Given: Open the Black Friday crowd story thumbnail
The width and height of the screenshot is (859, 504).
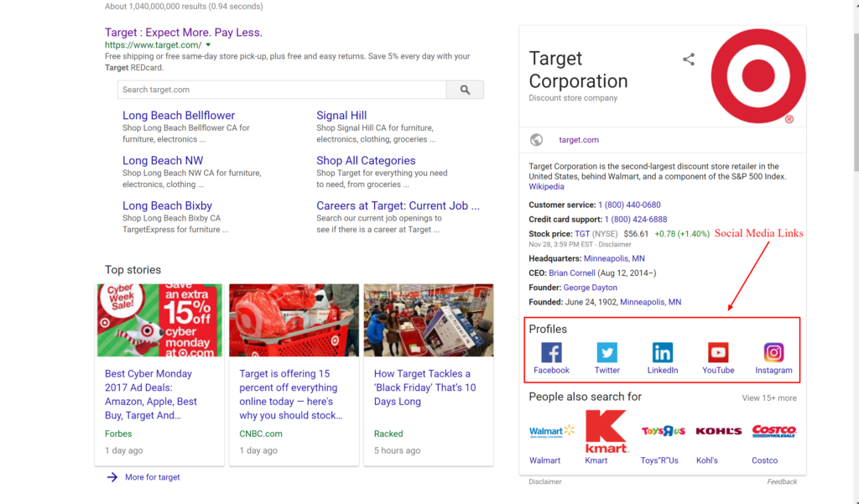Looking at the screenshot, I should 429,320.
